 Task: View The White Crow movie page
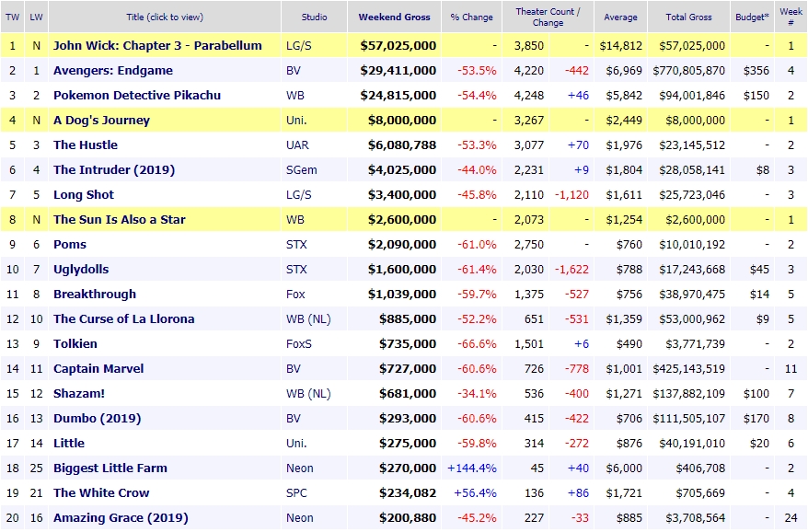point(101,492)
